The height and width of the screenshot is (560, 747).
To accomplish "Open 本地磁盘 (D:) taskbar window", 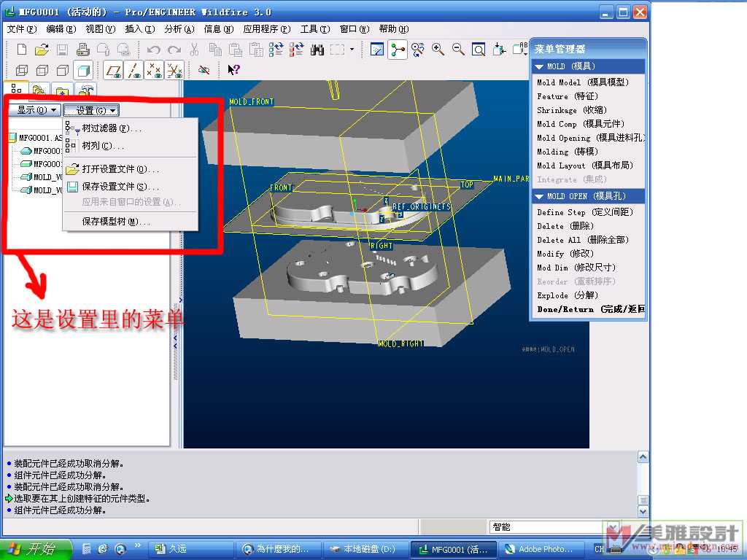I will coord(365,549).
